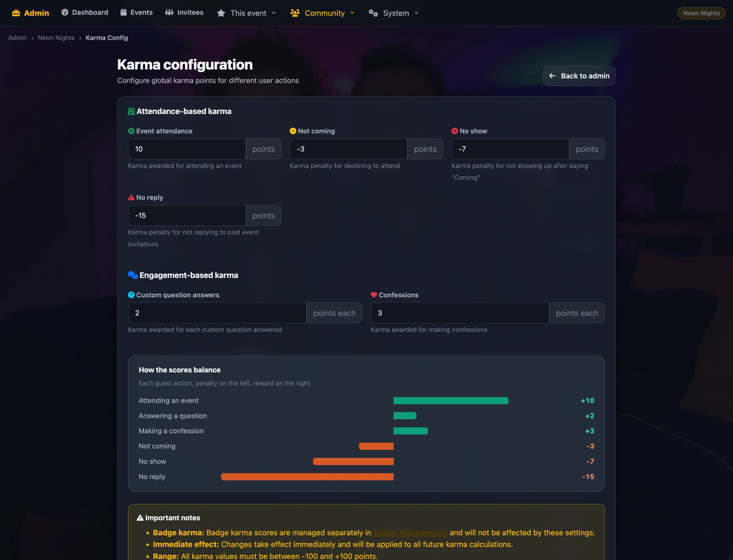Click the -7 score value in chart

tap(590, 461)
